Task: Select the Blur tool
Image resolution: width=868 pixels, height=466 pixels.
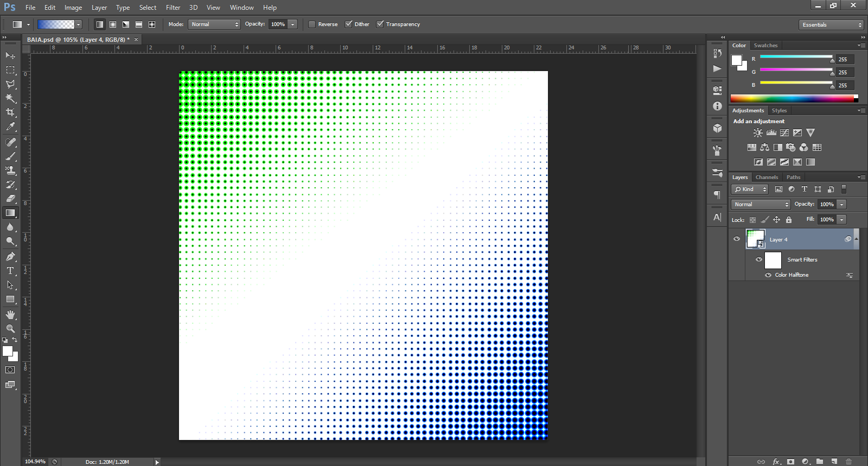Action: coord(10,227)
